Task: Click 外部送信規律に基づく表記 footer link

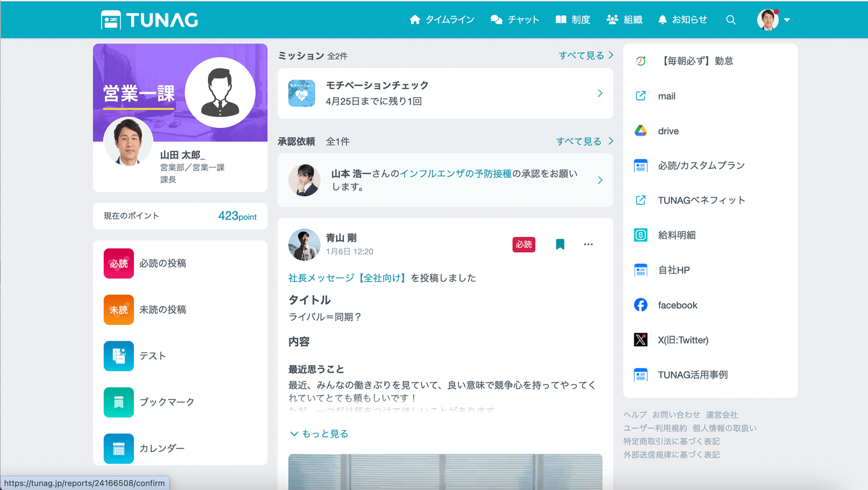Action: (x=671, y=455)
